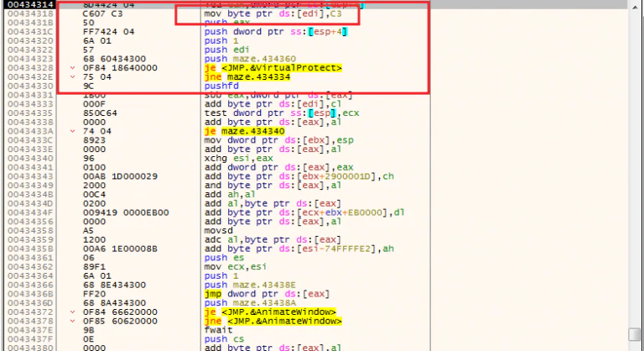Screen dimensions: 644x351
Task: Click the jump arrow beside bytes 0F85 60620000
Action: [72, 322]
